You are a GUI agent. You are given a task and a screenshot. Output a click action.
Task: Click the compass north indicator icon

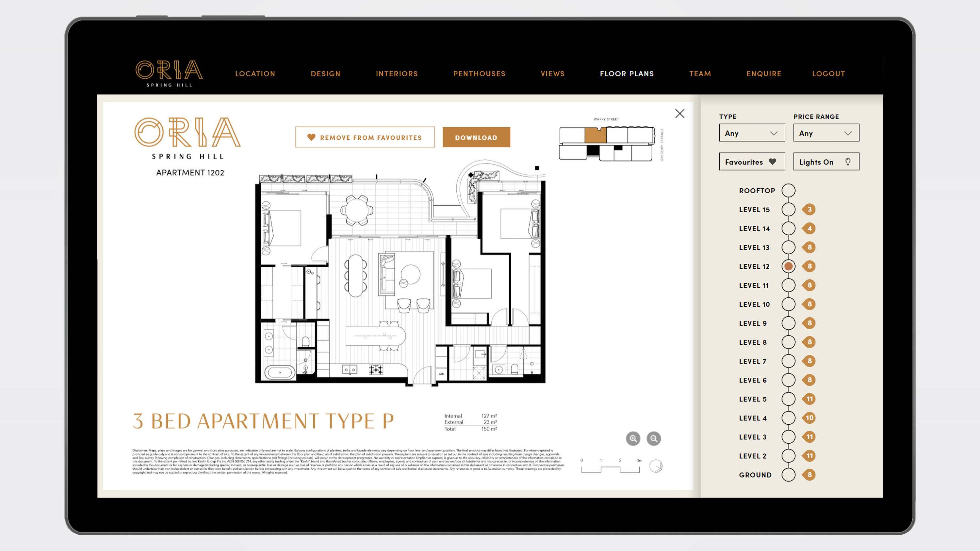(x=656, y=466)
